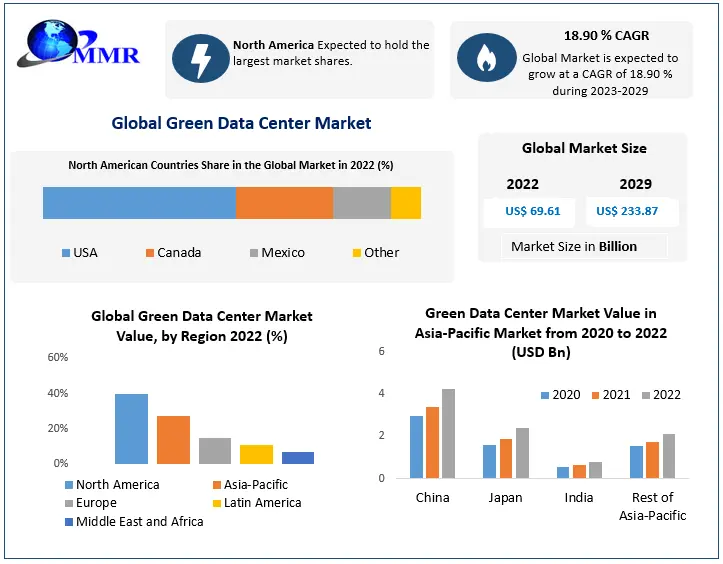The height and width of the screenshot is (564, 723).
Task: Click the Canada segment of stacked bar
Action: click(x=284, y=202)
